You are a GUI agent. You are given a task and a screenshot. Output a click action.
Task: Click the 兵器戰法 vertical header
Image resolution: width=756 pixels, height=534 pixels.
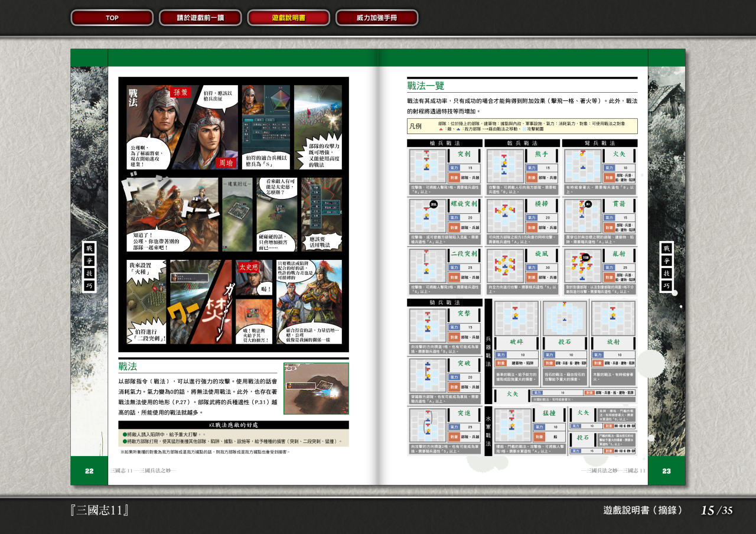click(488, 351)
